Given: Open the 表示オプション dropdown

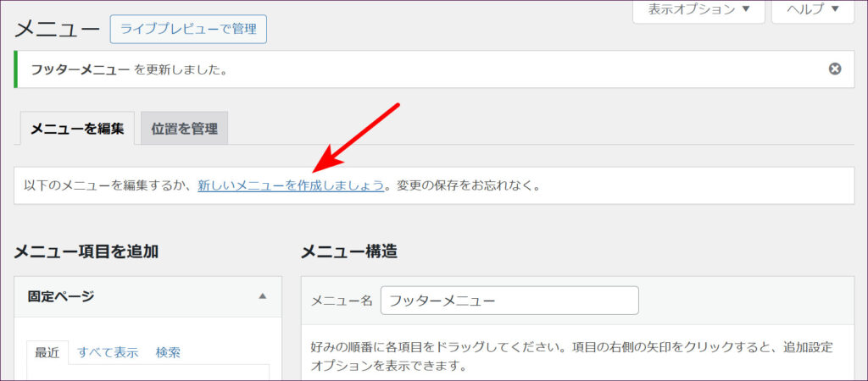Looking at the screenshot, I should click(698, 9).
